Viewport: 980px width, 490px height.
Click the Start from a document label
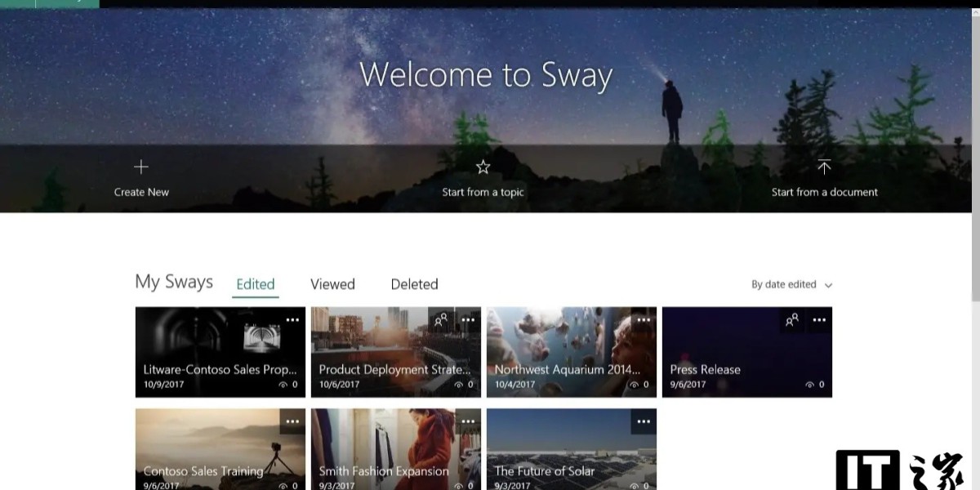(824, 193)
